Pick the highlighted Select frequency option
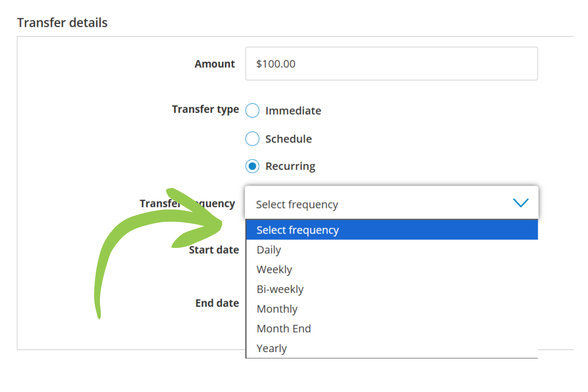588x392 pixels. pyautogui.click(x=391, y=230)
